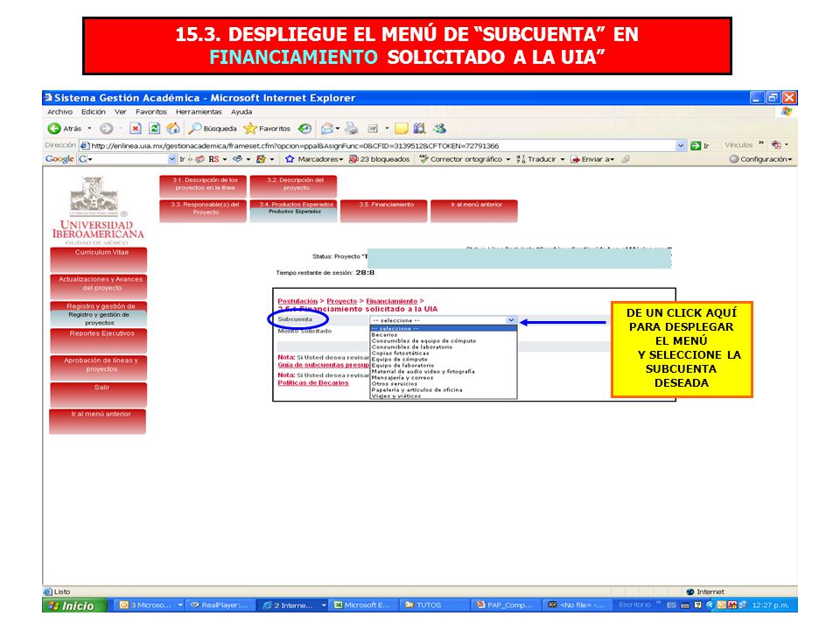Select Consumibles de equipo de cómputo option
This screenshot has height=630, width=840.
coord(444,340)
